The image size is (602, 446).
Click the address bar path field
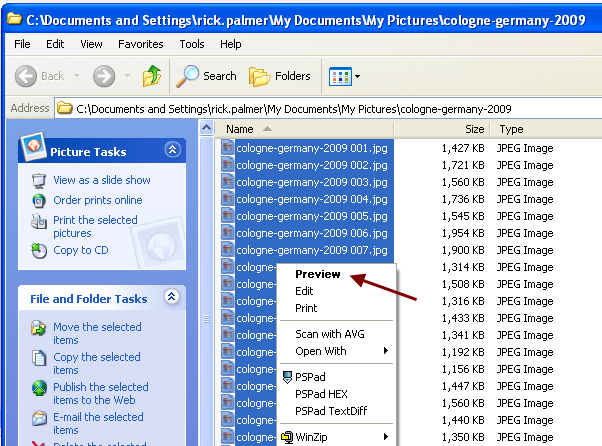click(x=329, y=109)
